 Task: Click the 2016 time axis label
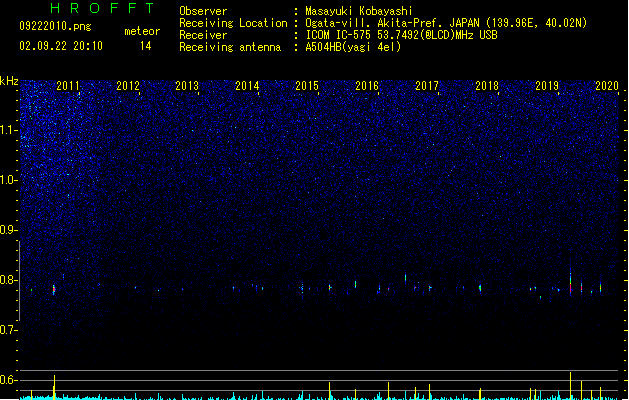point(367,86)
